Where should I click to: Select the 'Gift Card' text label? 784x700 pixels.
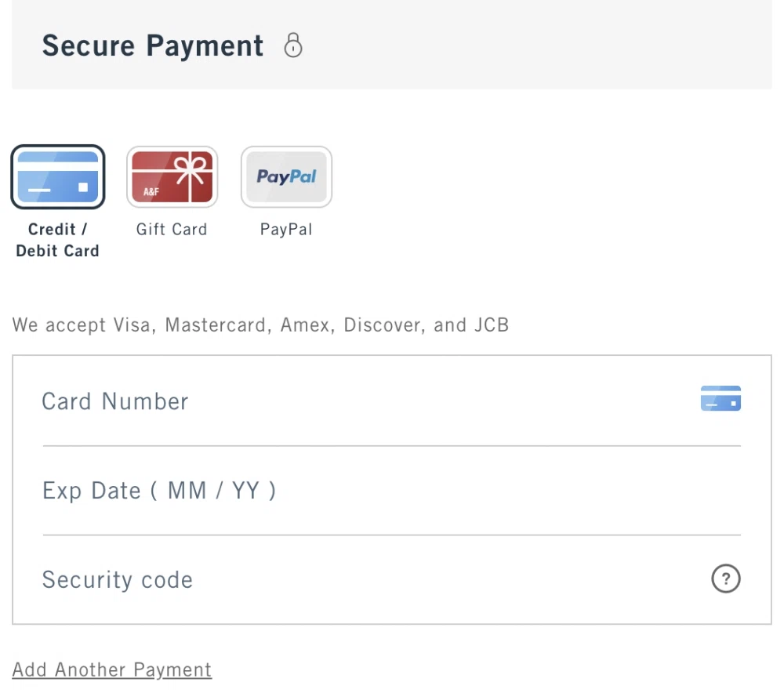172,230
